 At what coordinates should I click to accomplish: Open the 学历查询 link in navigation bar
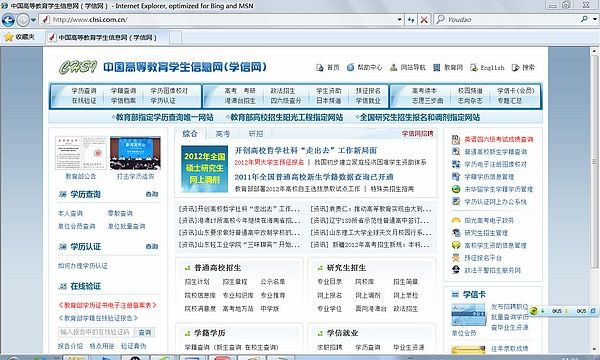[x=84, y=91]
